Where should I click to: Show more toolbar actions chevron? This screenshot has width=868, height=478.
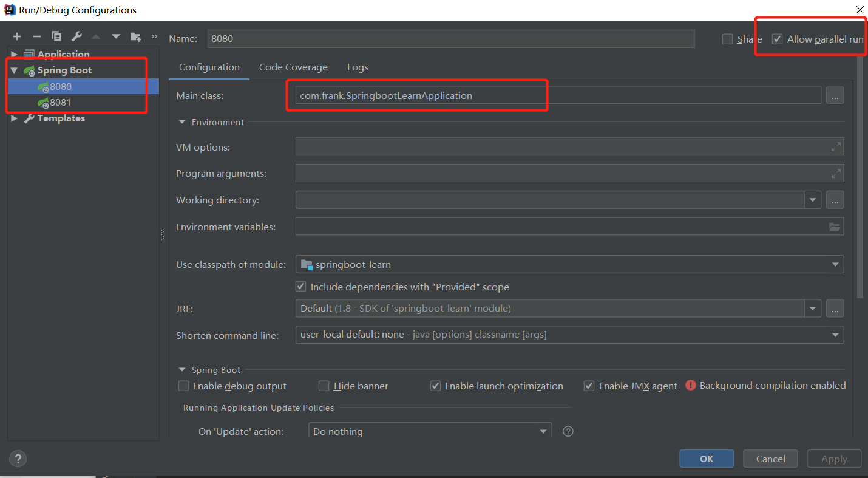154,36
